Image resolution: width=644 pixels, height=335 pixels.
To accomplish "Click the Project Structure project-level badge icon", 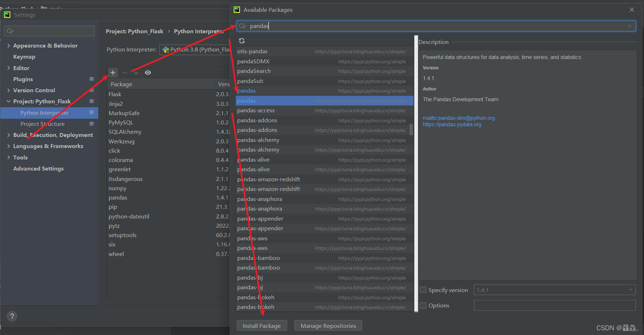I will tap(92, 124).
